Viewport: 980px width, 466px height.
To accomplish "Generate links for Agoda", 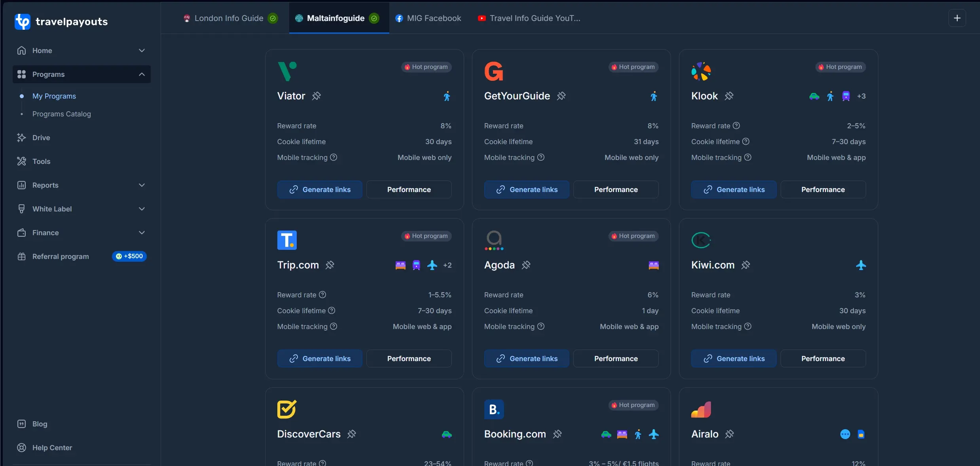I will tap(527, 359).
